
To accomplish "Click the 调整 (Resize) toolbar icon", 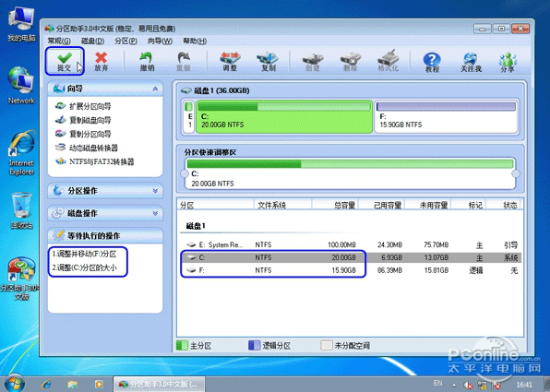I will (230, 62).
